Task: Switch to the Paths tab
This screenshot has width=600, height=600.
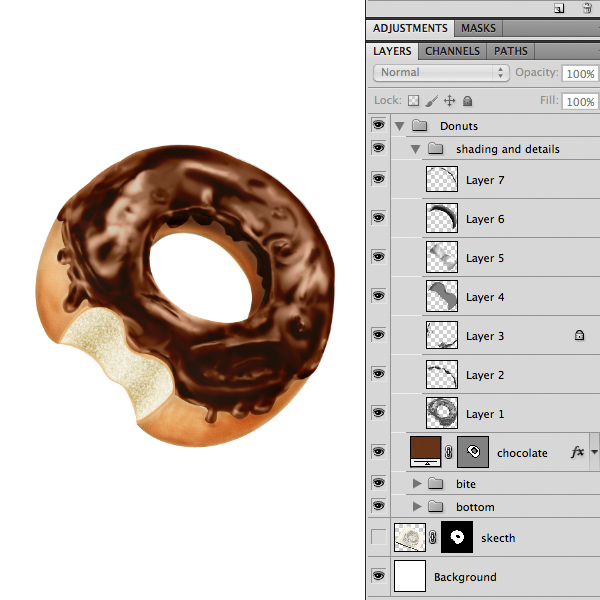Action: coord(510,51)
